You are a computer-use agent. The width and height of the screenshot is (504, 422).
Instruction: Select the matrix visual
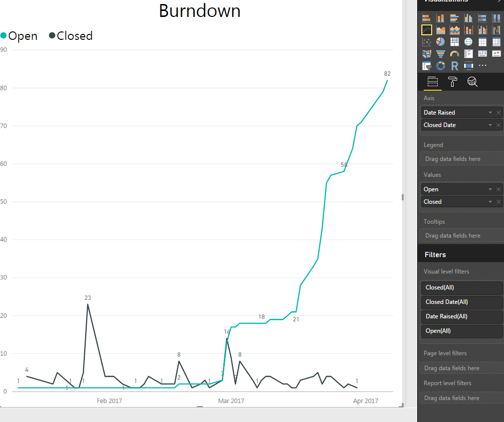pos(497,42)
